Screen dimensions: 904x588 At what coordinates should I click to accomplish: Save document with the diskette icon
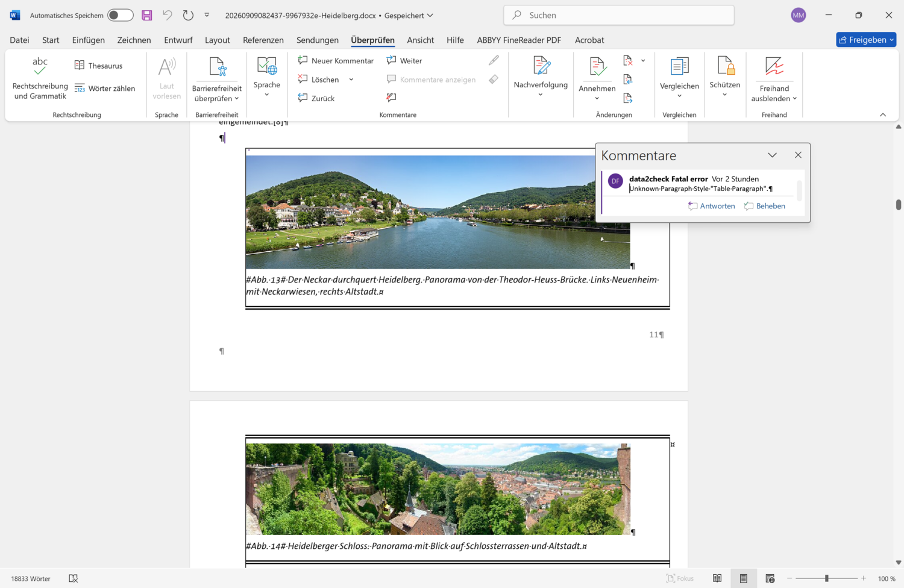147,15
